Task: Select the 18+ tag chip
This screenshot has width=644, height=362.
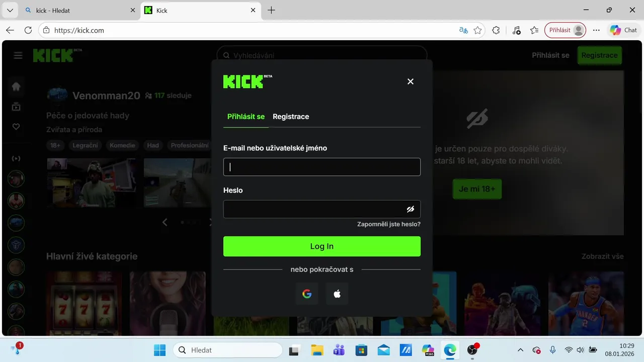Action: (x=55, y=145)
